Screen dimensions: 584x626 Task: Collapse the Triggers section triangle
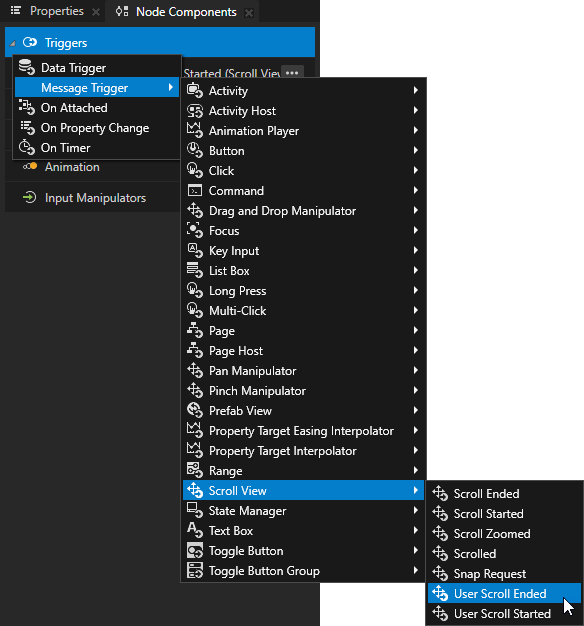(x=13, y=43)
